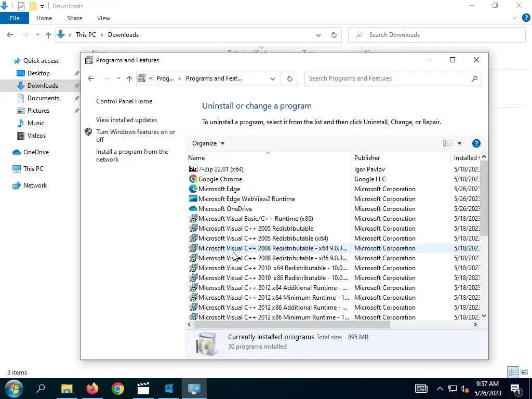This screenshot has width=532, height=399.
Task: Click the Edge WebView2 Runtime icon
Action: click(x=193, y=198)
